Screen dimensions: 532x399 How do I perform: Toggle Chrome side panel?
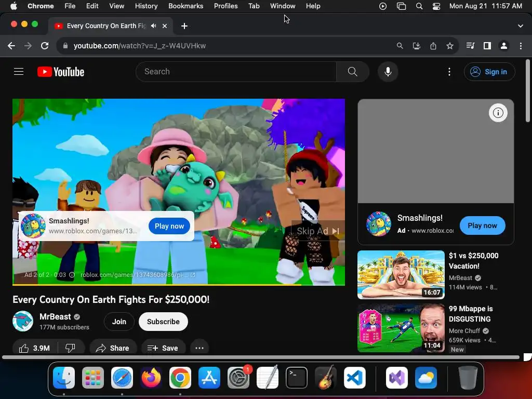[x=487, y=46]
